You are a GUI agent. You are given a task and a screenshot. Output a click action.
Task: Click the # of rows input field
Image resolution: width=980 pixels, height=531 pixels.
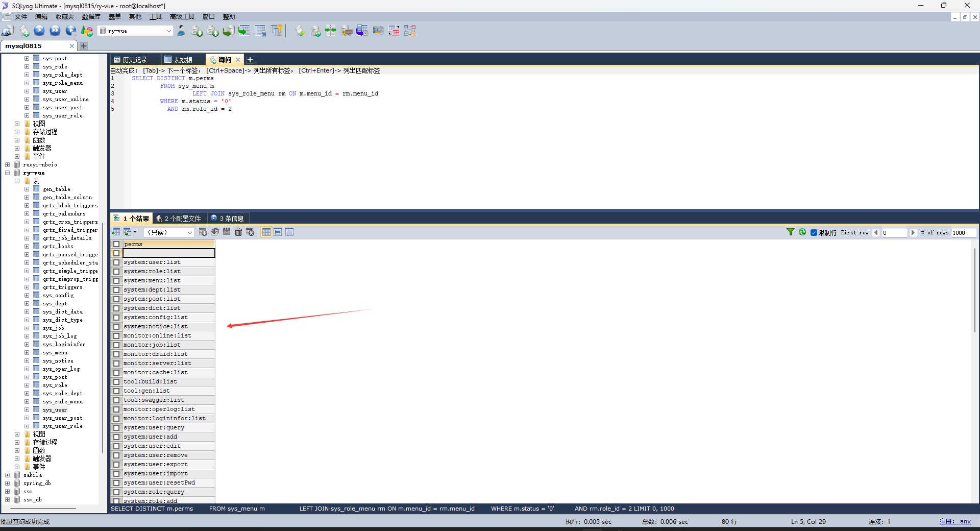(x=964, y=233)
